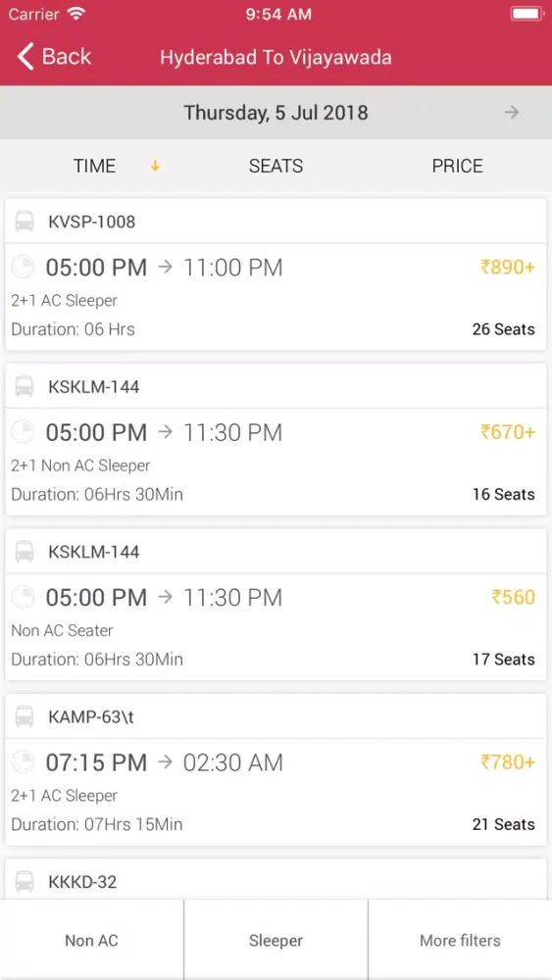The image size is (552, 980).
Task: Open More filters options
Action: 460,940
